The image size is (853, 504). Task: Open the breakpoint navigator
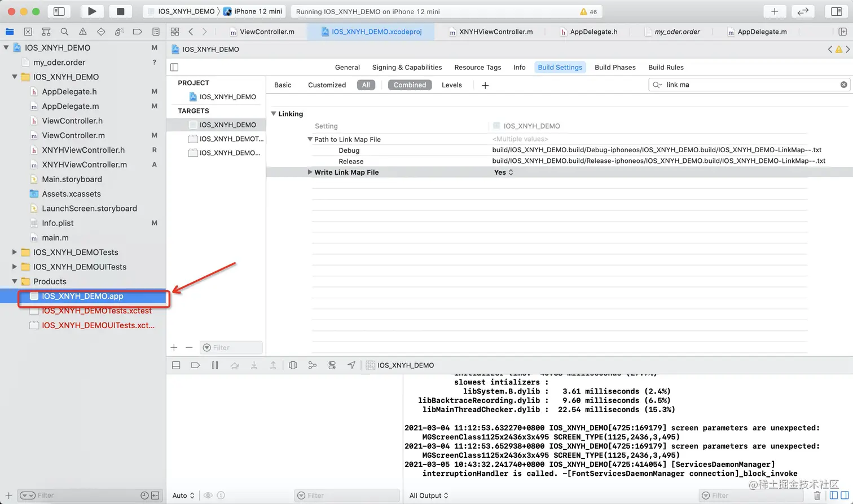(x=137, y=32)
